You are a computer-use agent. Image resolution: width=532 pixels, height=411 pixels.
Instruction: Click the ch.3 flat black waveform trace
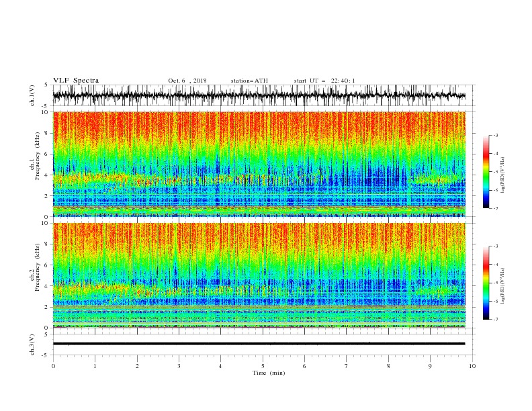(x=259, y=344)
